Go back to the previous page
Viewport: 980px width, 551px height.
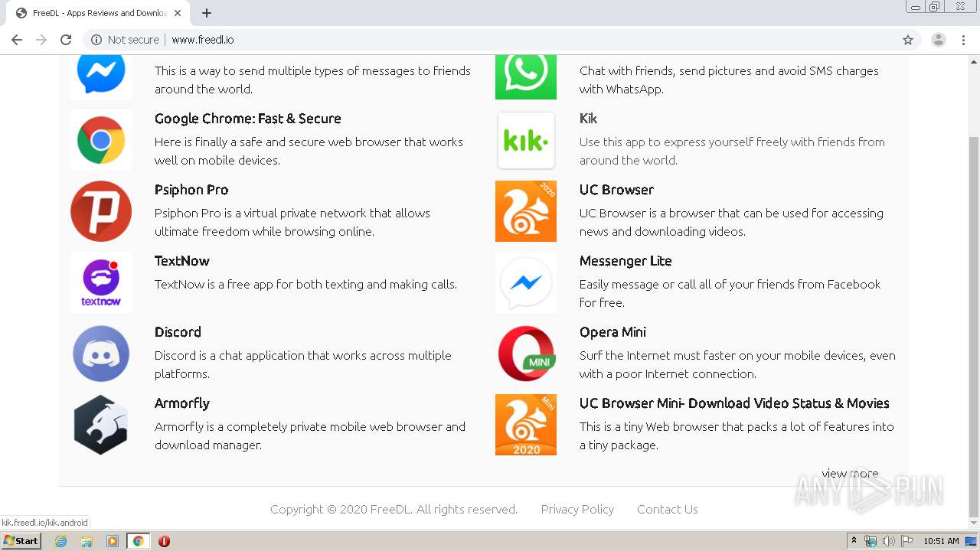tap(17, 40)
